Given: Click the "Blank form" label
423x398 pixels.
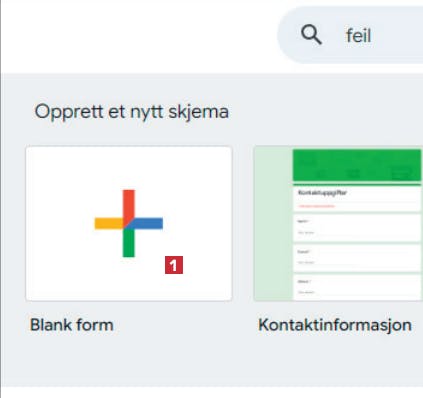Looking at the screenshot, I should (x=72, y=325).
